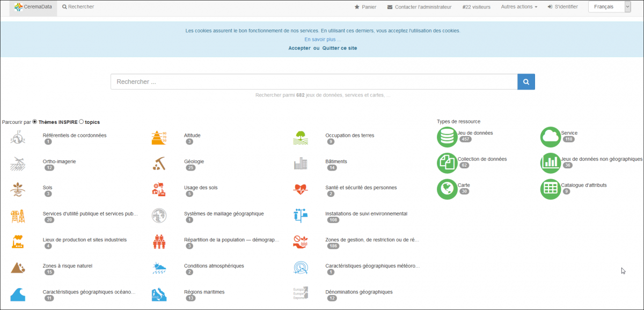644x310 pixels.
Task: Expand the Autres actions menu
Action: (x=518, y=7)
